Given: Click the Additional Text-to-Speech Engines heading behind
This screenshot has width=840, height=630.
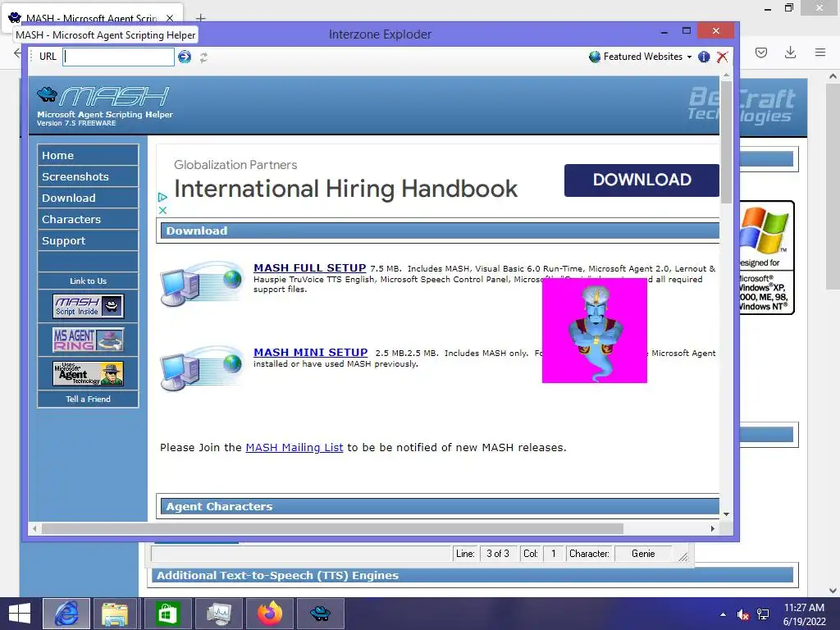Looking at the screenshot, I should 277,575.
